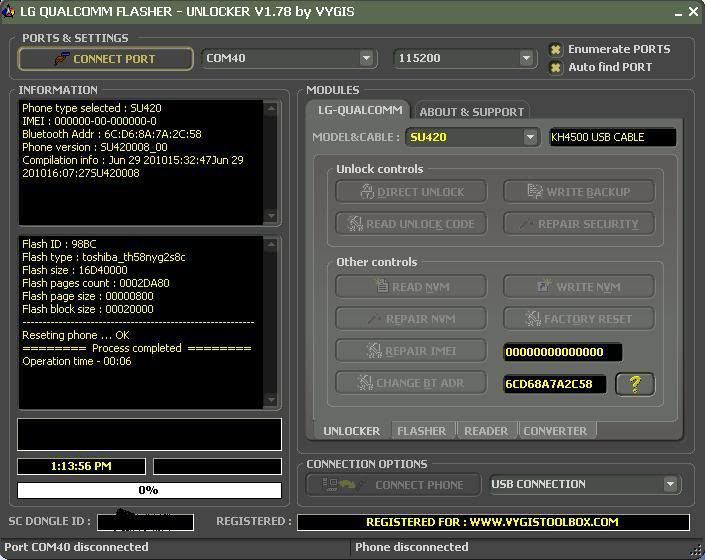Click the READ NVM button
This screenshot has width=705, height=560.
pyautogui.click(x=411, y=287)
